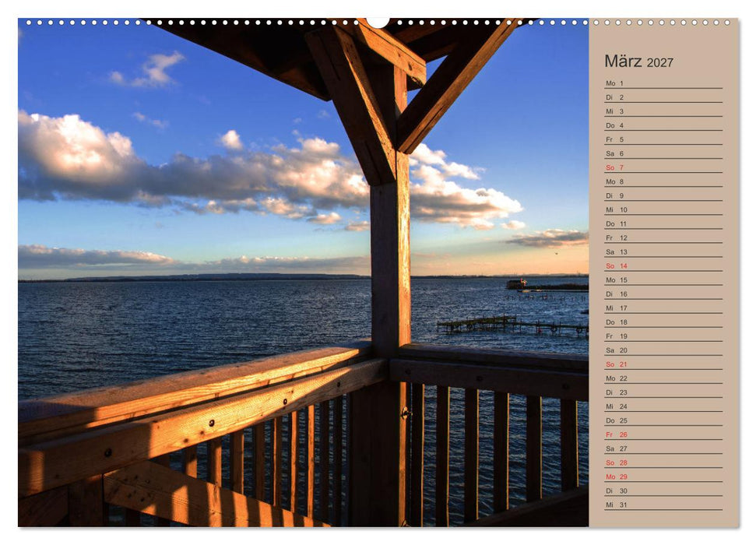The width and height of the screenshot is (756, 545).
Task: Select the Mi 10 date row
Action: 663,209
